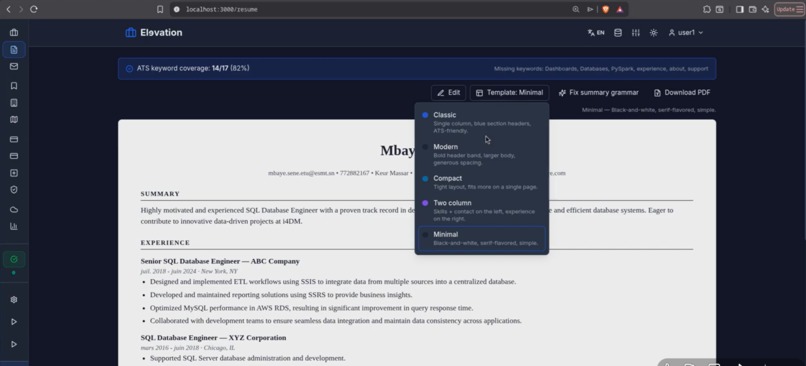Open the database icon in header
The width and height of the screenshot is (806, 366).
618,32
